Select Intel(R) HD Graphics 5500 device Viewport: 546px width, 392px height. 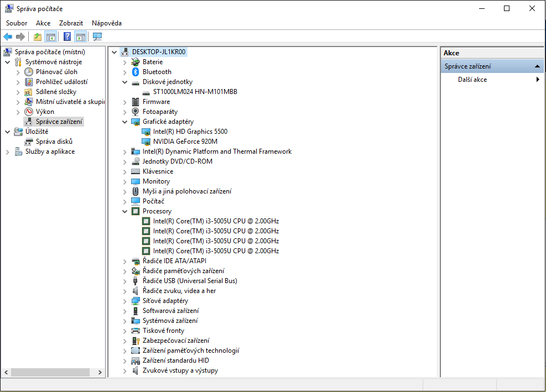click(190, 132)
